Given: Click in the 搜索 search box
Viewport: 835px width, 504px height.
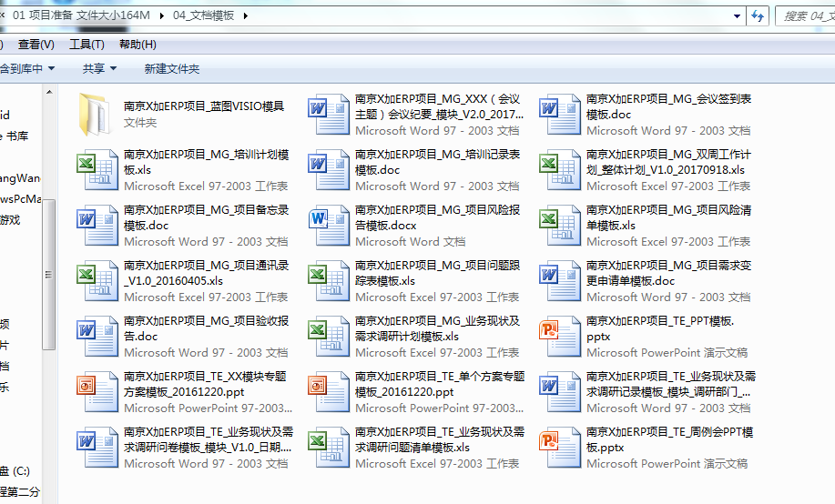Looking at the screenshot, I should pos(805,16).
